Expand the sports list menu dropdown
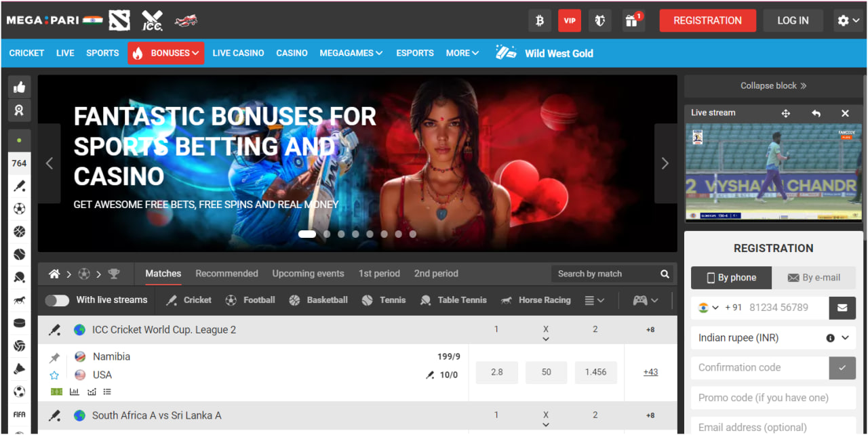 (594, 300)
